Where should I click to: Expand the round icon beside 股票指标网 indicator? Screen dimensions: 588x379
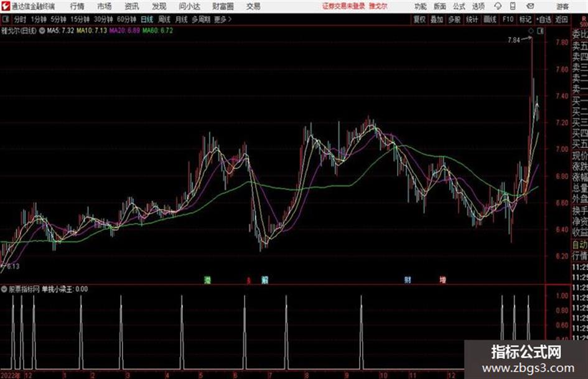point(4,289)
